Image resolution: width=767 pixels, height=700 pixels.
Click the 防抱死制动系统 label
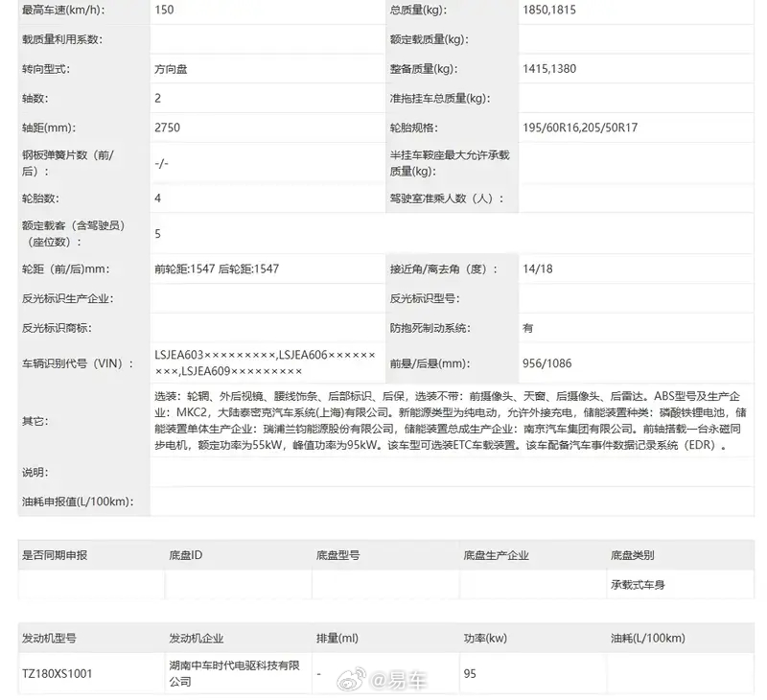tap(430, 328)
